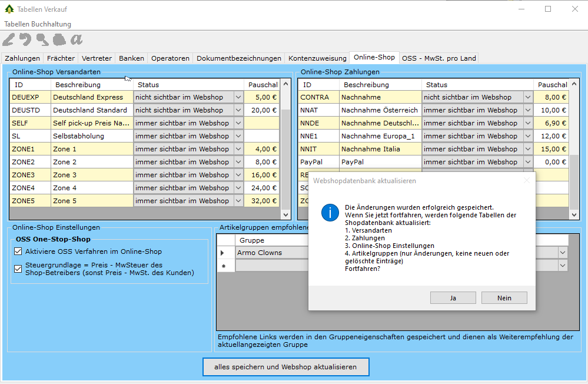The image size is (588, 384).
Task: Open status dropdown for Deutschland Express
Action: [x=238, y=97]
